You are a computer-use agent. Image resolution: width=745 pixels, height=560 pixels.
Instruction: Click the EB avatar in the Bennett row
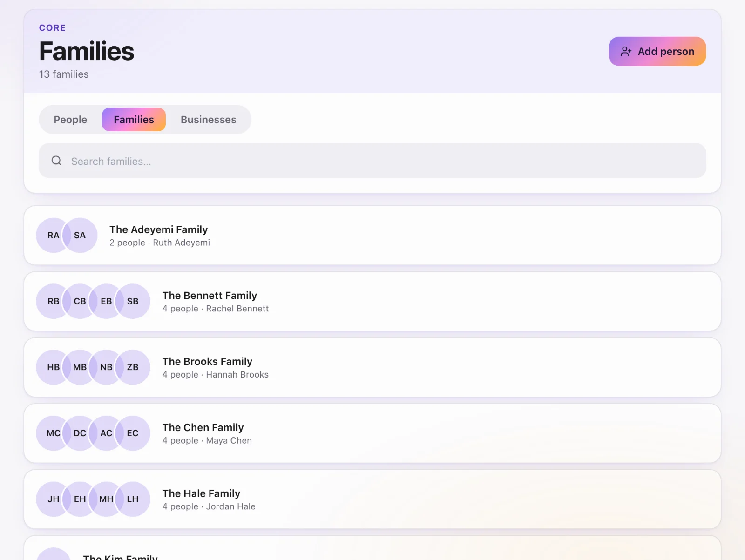[x=106, y=301]
